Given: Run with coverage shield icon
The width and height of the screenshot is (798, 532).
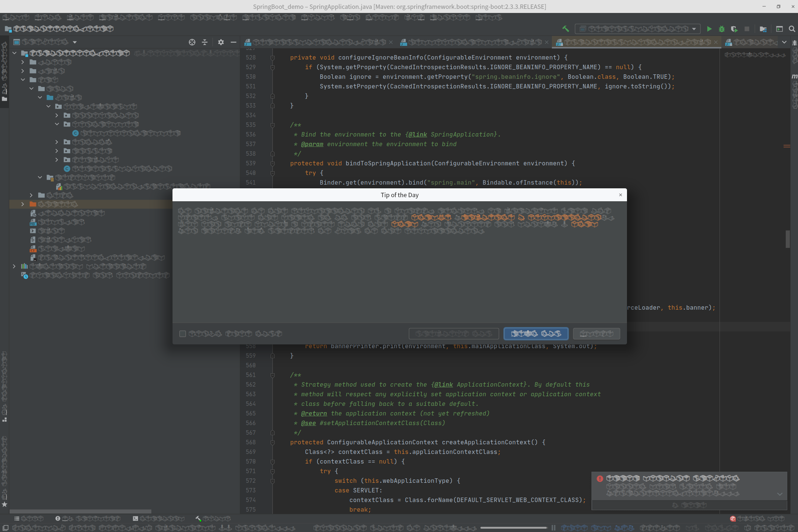Looking at the screenshot, I should pyautogui.click(x=734, y=29).
